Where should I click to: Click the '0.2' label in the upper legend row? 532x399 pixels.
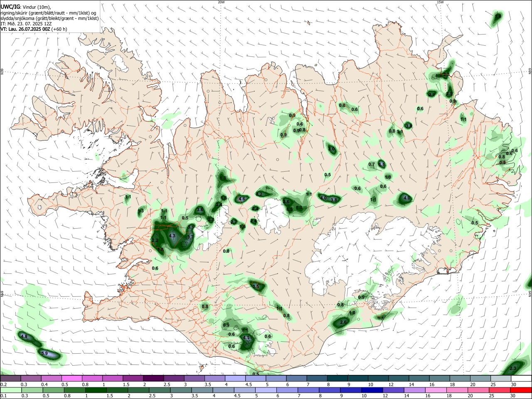[3, 384]
